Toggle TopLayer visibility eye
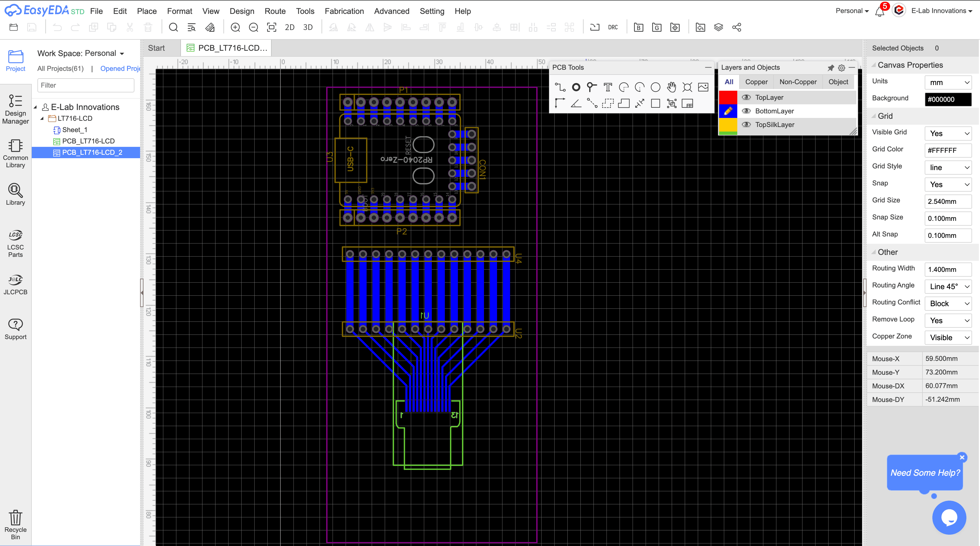The image size is (980, 546). 746,97
